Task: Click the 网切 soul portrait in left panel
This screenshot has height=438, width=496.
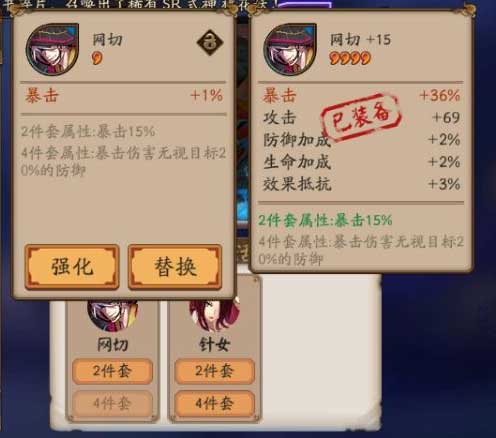Action: [52, 49]
